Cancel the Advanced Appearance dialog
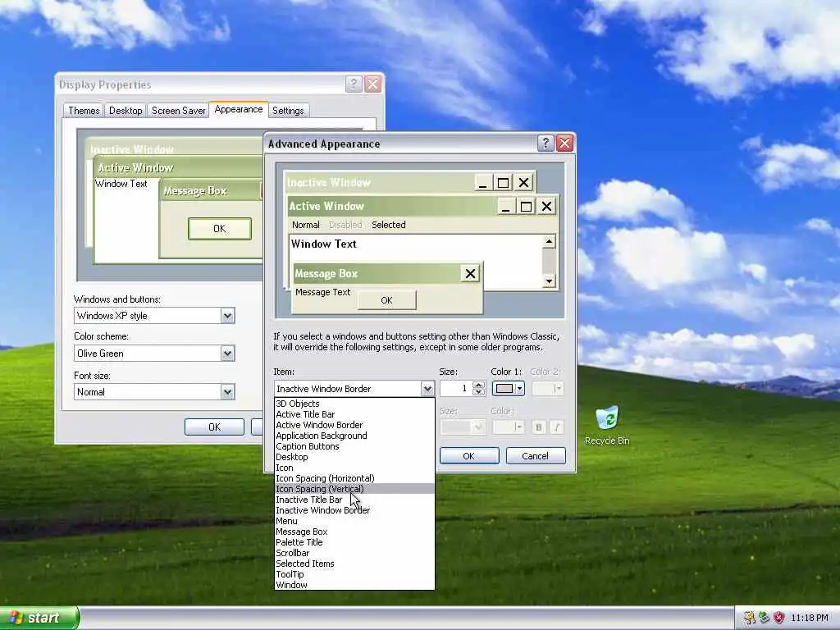Viewport: 840px width, 630px height. pyautogui.click(x=535, y=456)
